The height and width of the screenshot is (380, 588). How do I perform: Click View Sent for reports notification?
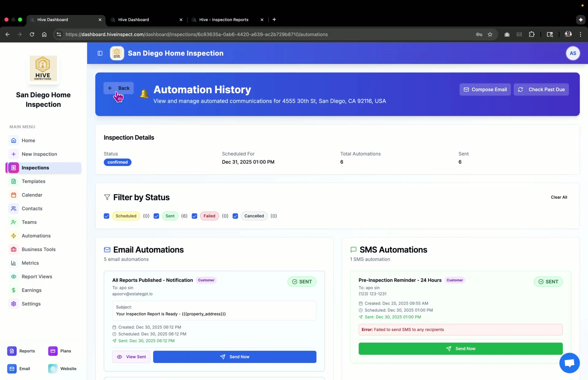point(131,357)
